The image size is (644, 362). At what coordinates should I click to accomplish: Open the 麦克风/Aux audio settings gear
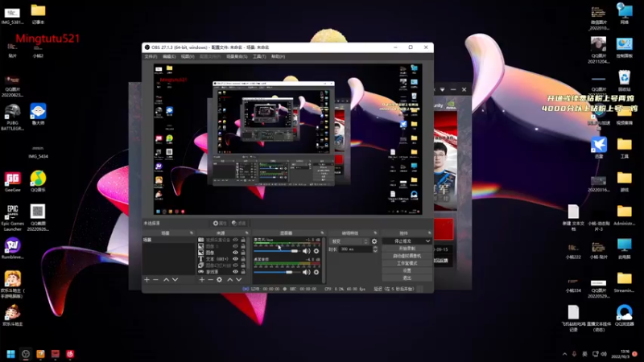[316, 251]
